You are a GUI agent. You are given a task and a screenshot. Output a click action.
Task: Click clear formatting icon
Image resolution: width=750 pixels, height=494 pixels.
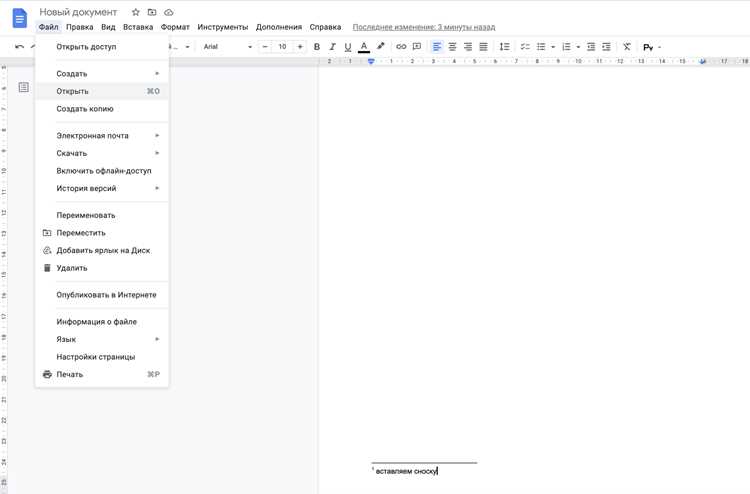tap(627, 46)
